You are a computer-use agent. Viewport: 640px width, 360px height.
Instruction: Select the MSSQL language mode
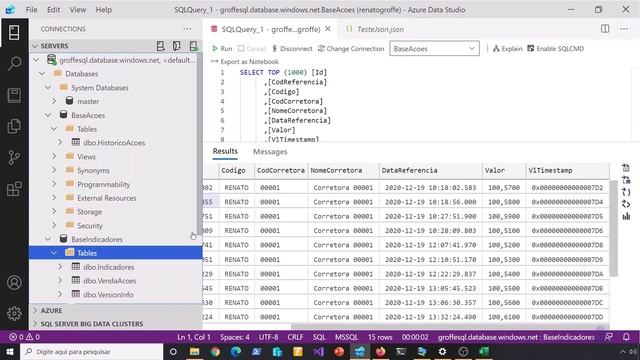click(347, 337)
